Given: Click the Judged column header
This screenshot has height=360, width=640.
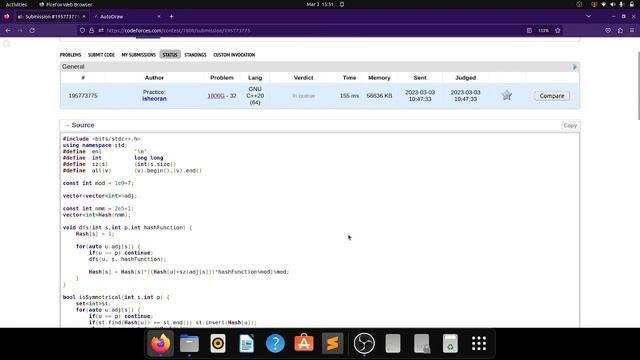Looking at the screenshot, I should click(x=466, y=78).
